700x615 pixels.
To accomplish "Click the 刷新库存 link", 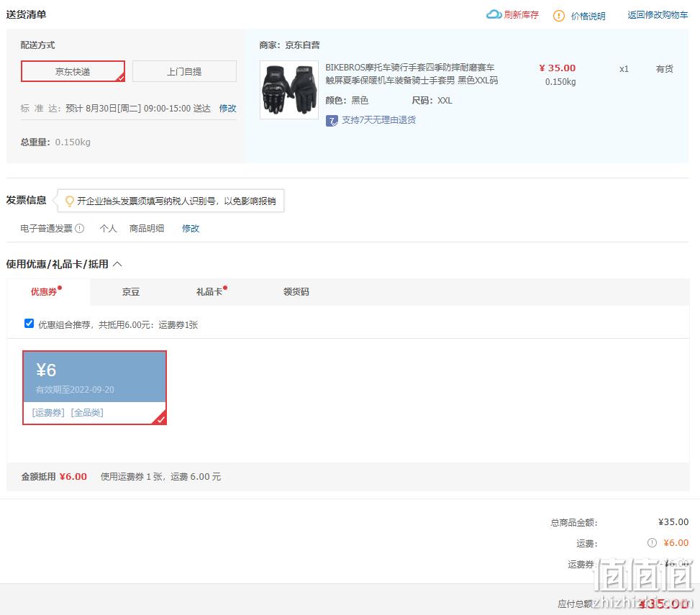I will coord(522,14).
